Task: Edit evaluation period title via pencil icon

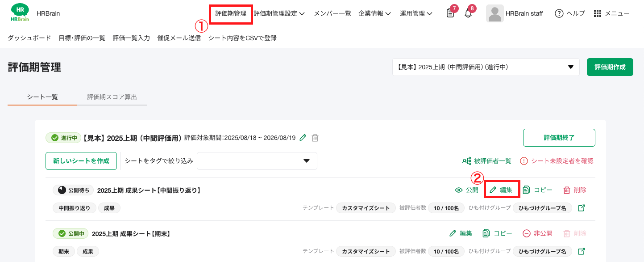Action: point(302,138)
